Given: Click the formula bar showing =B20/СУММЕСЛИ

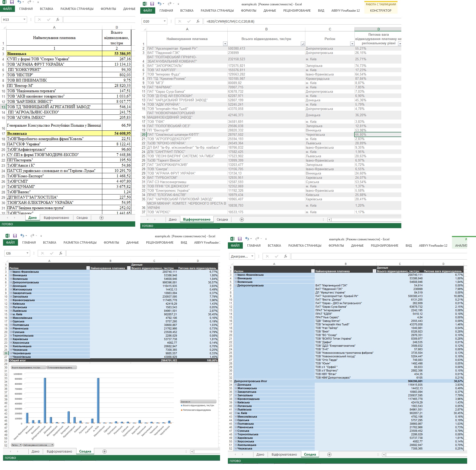Looking at the screenshot, I should (x=302, y=21).
